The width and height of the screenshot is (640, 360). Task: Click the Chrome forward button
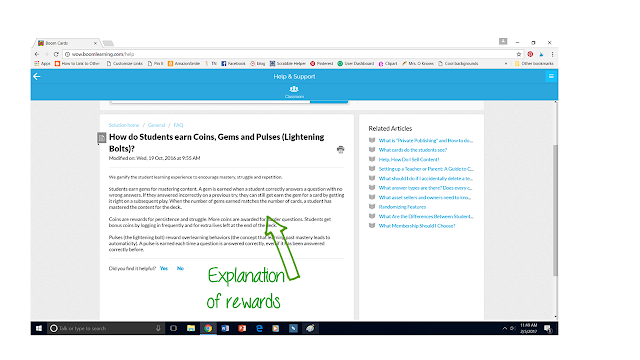(47, 54)
